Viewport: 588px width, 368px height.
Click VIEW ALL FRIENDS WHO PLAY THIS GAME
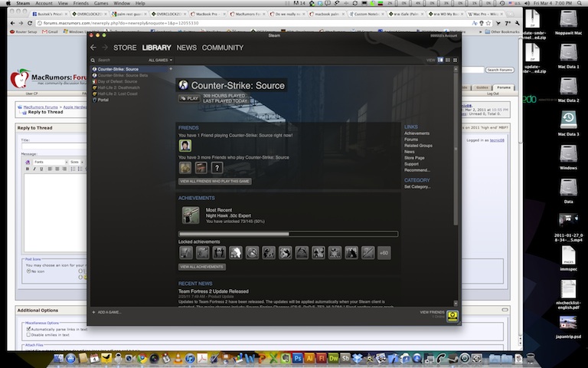click(215, 182)
